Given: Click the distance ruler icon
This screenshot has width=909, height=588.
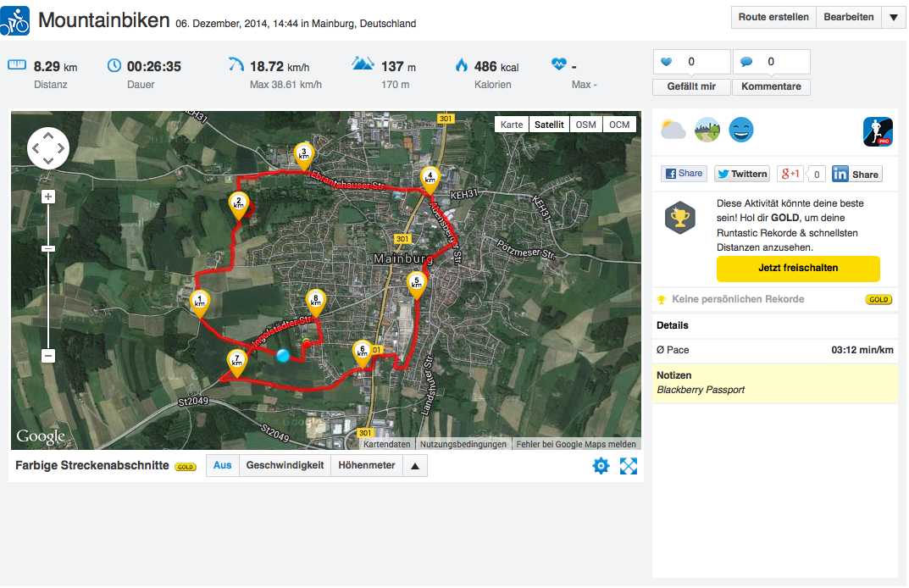Looking at the screenshot, I should tap(17, 64).
